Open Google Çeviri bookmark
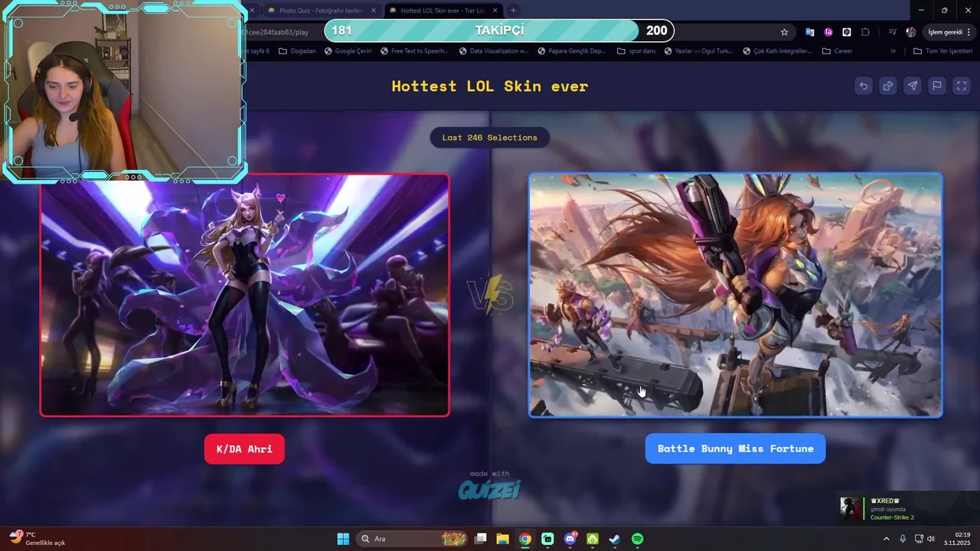Image resolution: width=980 pixels, height=551 pixels. coord(348,51)
